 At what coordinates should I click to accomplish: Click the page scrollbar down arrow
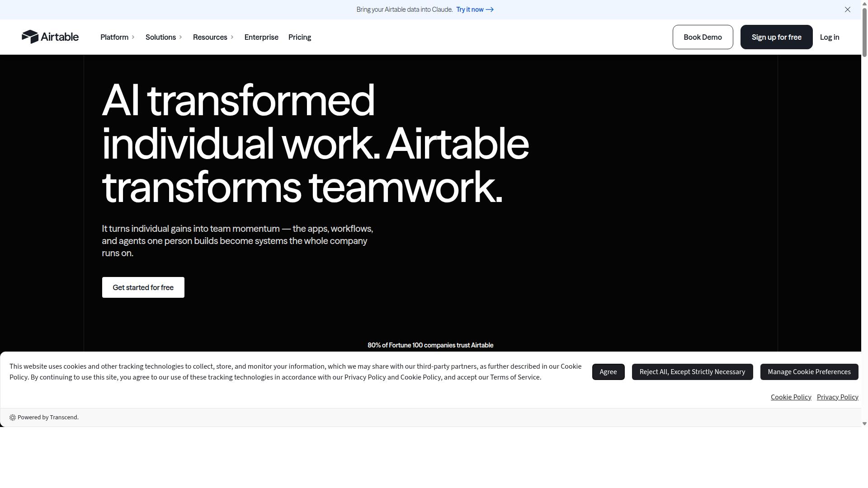pyautogui.click(x=864, y=423)
